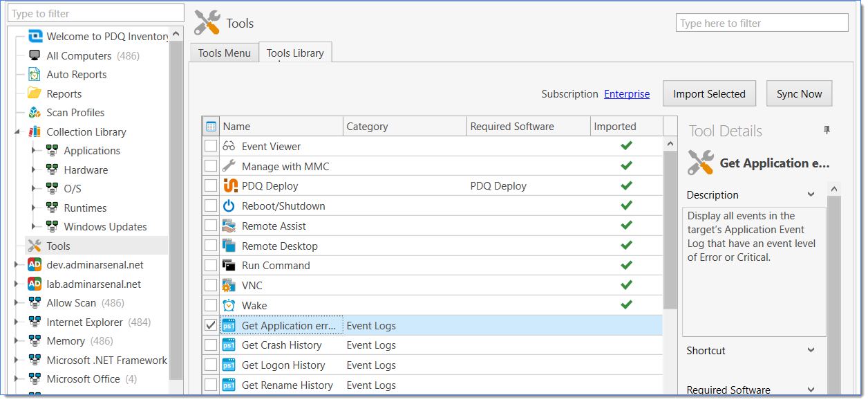Uncheck the Get Application errors checkbox
The width and height of the screenshot is (868, 402).
[211, 325]
